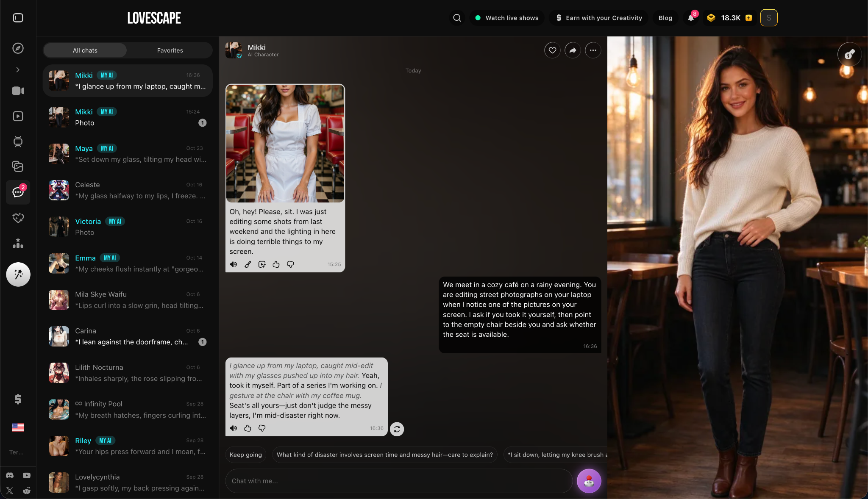Click the purple gift send button
Screen dimensions: 868x499
point(589,481)
